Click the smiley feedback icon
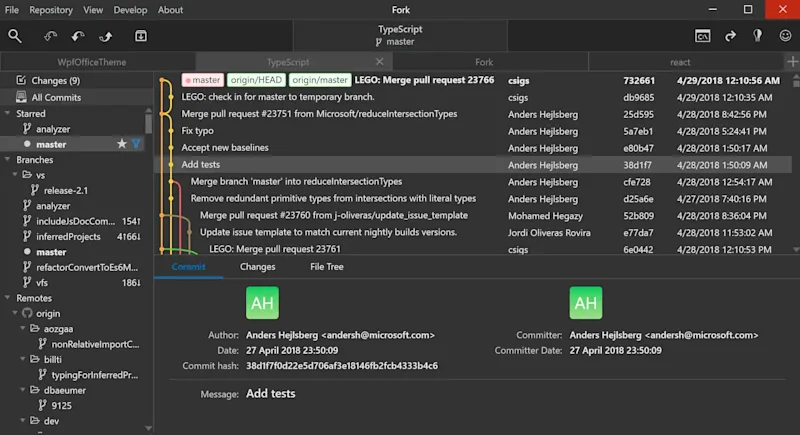Viewport: 800px width, 435px height. pyautogui.click(x=785, y=36)
